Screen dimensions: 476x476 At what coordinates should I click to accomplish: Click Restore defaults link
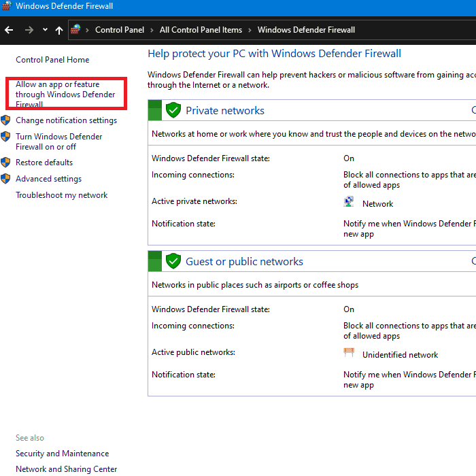point(44,163)
